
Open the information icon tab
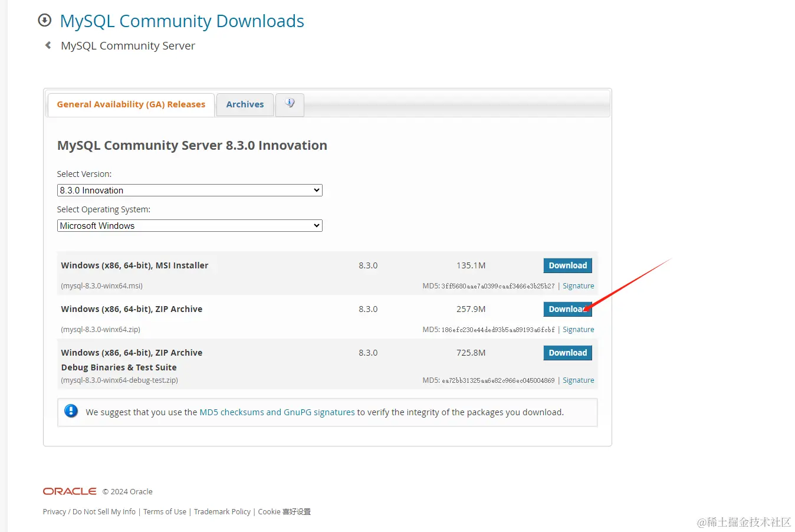pyautogui.click(x=290, y=104)
